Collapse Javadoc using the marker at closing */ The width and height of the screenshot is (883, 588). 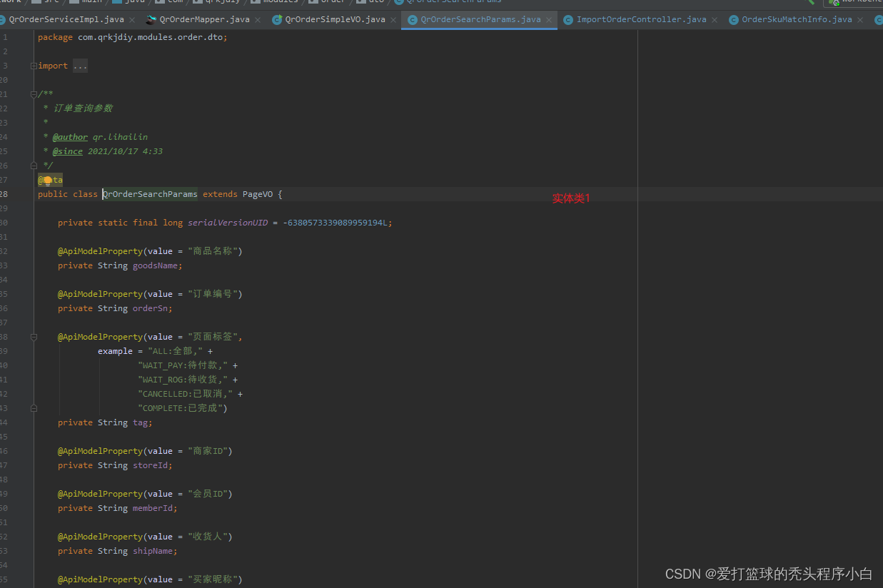(x=34, y=166)
